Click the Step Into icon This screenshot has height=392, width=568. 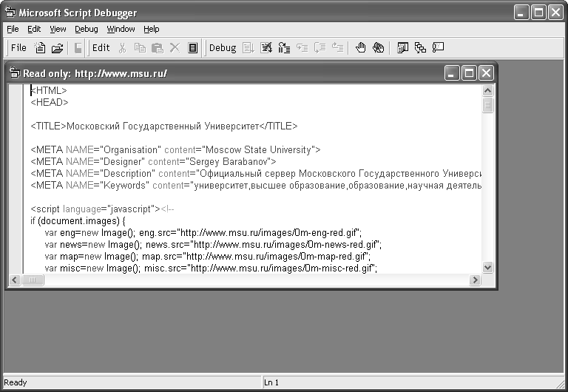(x=302, y=48)
